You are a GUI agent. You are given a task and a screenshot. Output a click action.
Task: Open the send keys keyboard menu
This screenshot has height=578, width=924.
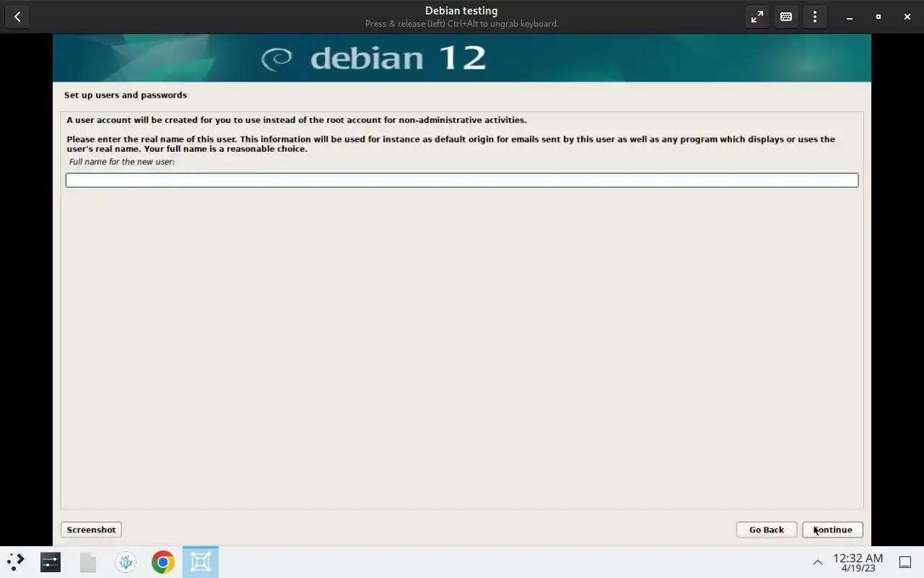click(786, 17)
